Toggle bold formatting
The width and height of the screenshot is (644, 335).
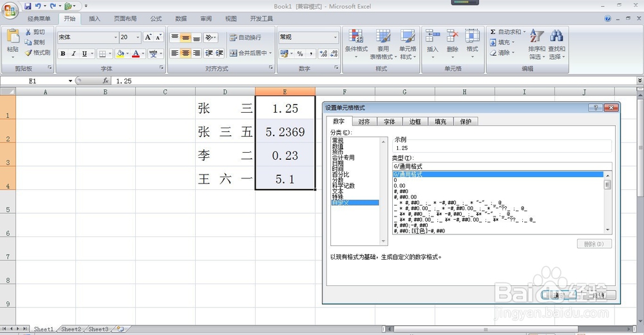[63, 53]
